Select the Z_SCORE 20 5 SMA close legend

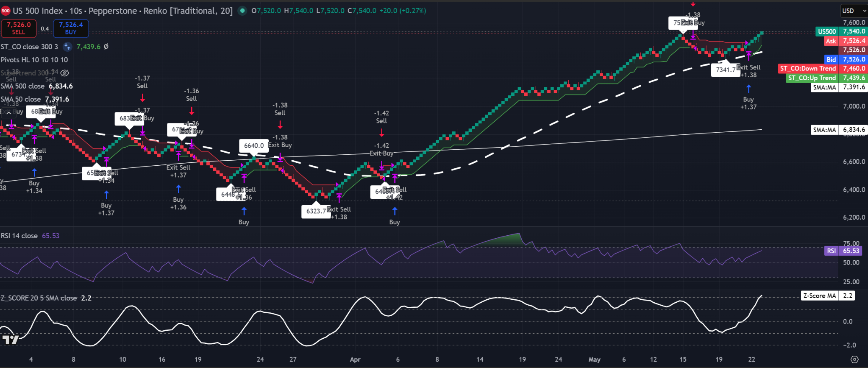[39, 298]
